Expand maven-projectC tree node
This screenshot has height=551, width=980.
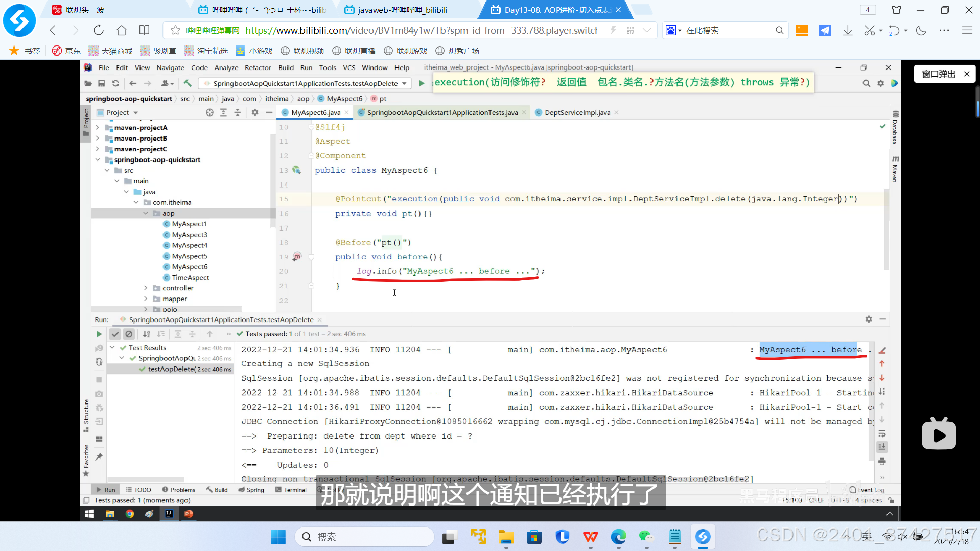coord(97,149)
